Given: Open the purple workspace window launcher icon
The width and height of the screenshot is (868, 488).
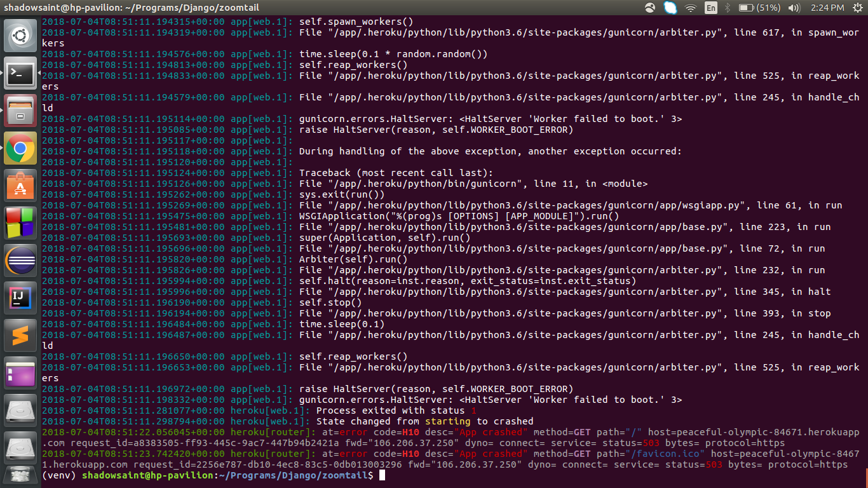Looking at the screenshot, I should 20,373.
